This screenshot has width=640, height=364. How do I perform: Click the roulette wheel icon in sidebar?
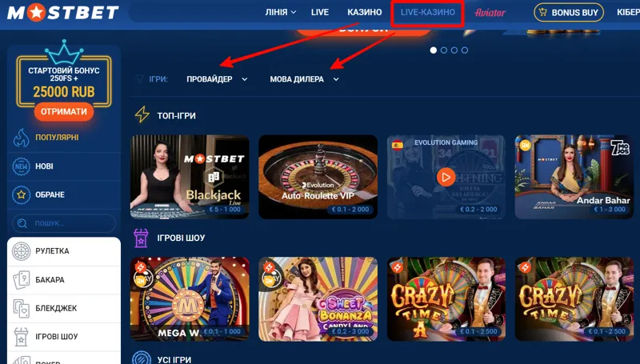click(22, 251)
